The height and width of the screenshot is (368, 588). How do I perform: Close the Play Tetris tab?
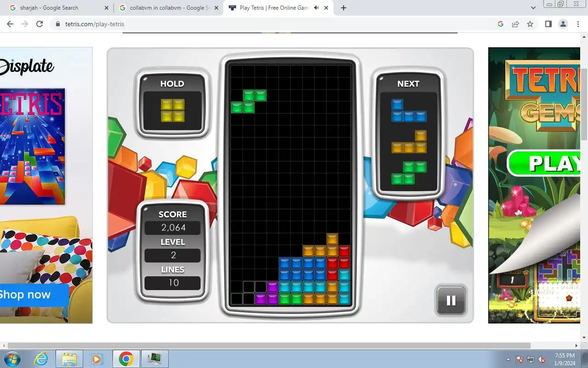point(327,8)
